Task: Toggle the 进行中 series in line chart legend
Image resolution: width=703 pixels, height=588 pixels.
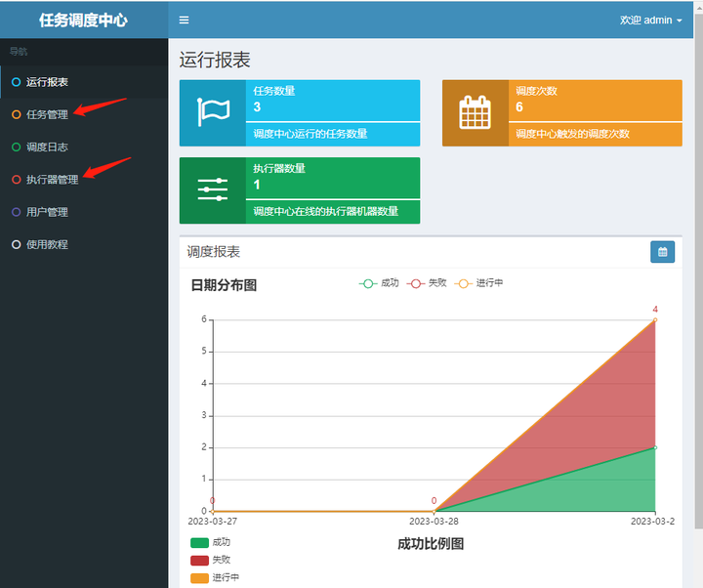Action: (x=478, y=283)
